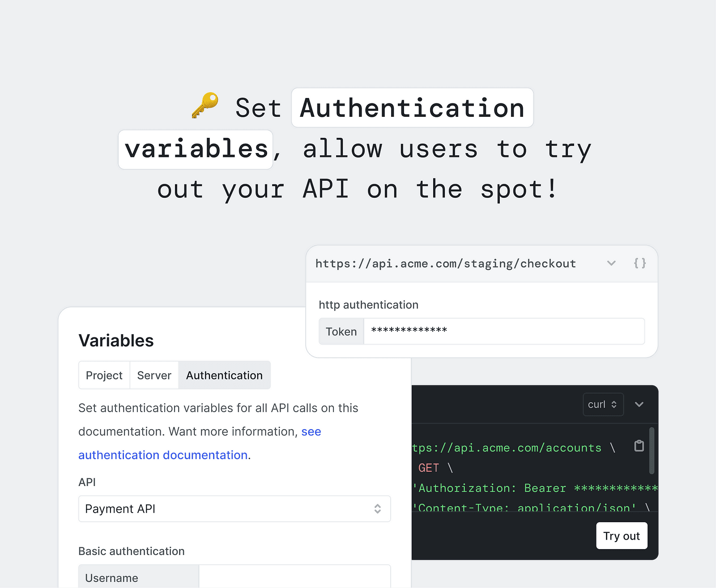This screenshot has width=716, height=588.
Task: Open the Payment API dropdown
Action: pos(234,509)
